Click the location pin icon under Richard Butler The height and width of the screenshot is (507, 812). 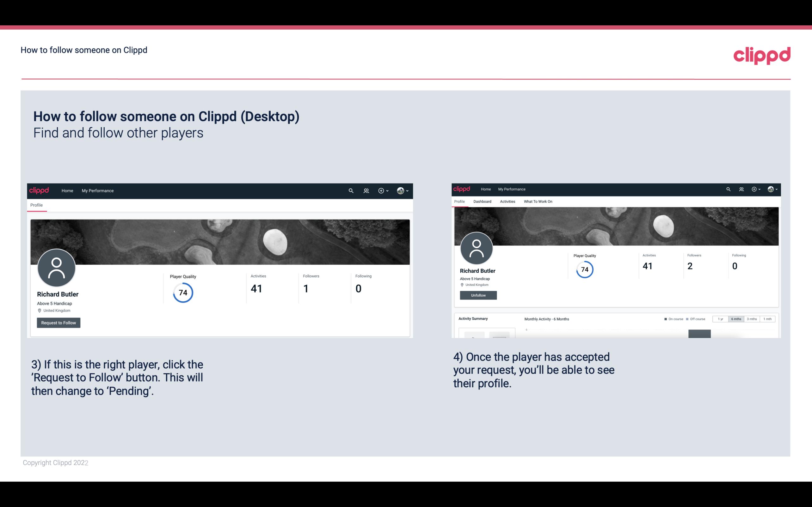pyautogui.click(x=39, y=310)
